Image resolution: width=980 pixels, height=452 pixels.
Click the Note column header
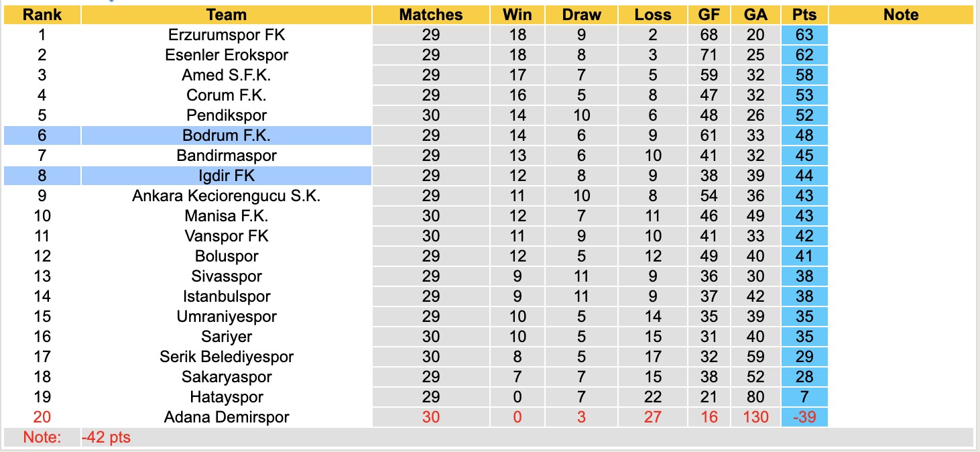[x=901, y=15]
